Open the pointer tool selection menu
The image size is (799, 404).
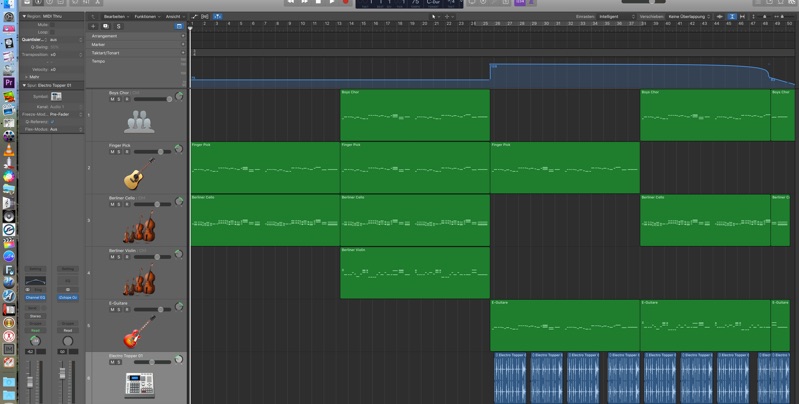pos(435,17)
